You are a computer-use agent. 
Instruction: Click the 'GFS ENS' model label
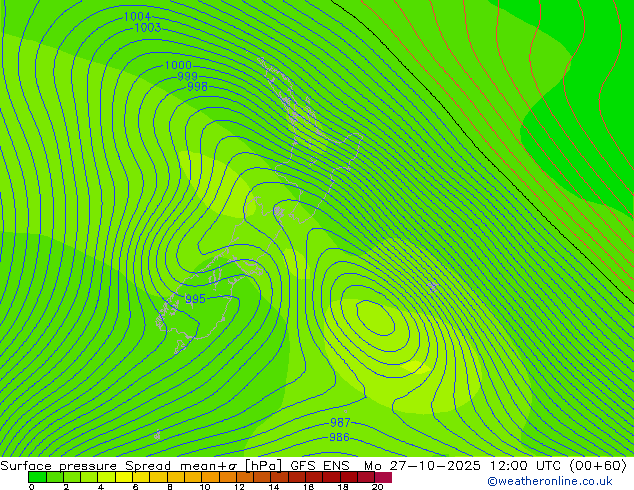tap(320, 466)
